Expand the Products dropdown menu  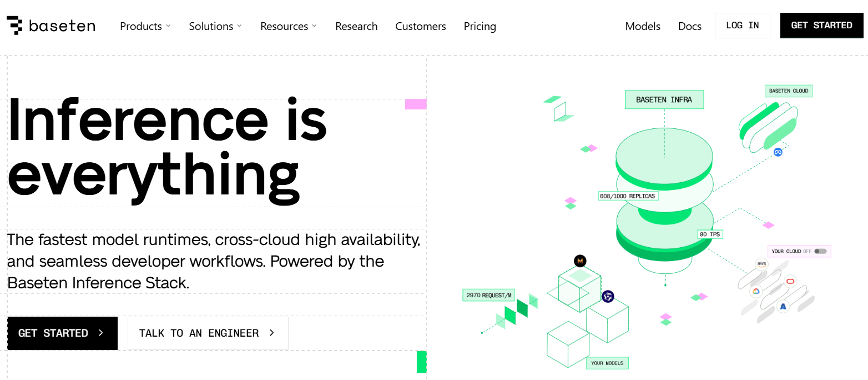[x=145, y=26]
